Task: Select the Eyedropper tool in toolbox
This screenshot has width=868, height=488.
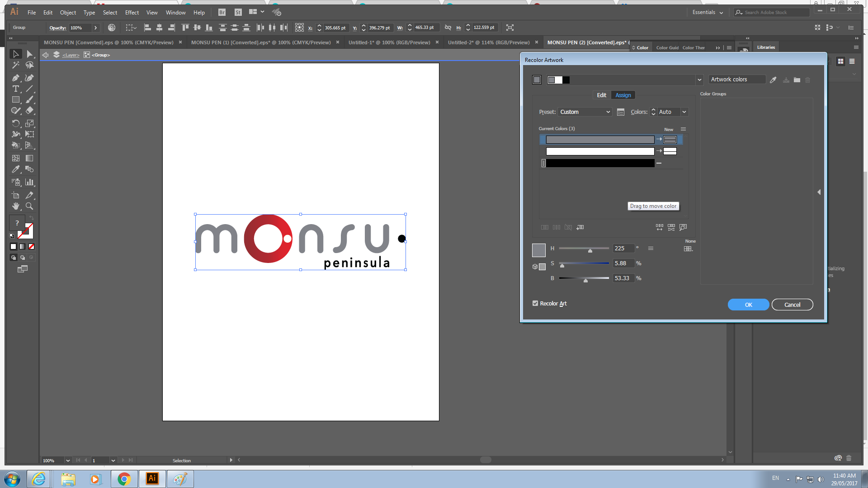Action: [x=16, y=169]
